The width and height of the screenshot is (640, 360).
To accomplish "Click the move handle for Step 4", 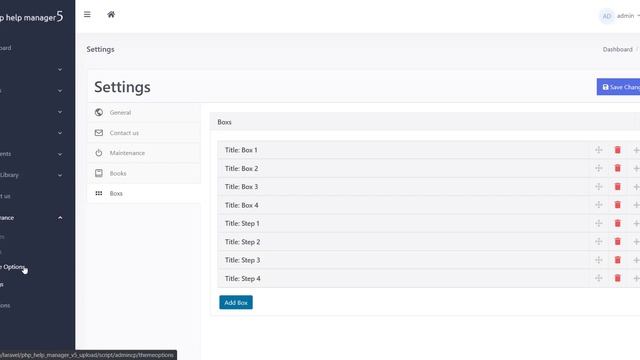I will [x=599, y=278].
